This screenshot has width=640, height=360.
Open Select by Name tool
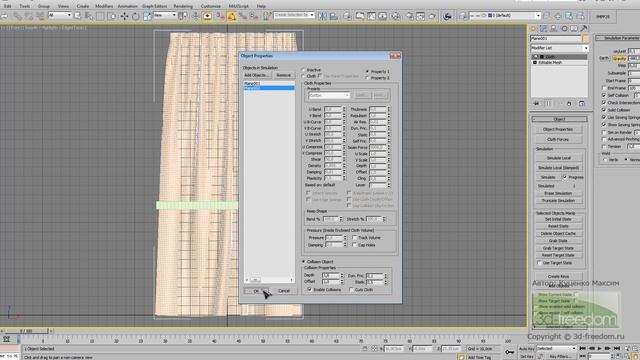(x=89, y=16)
